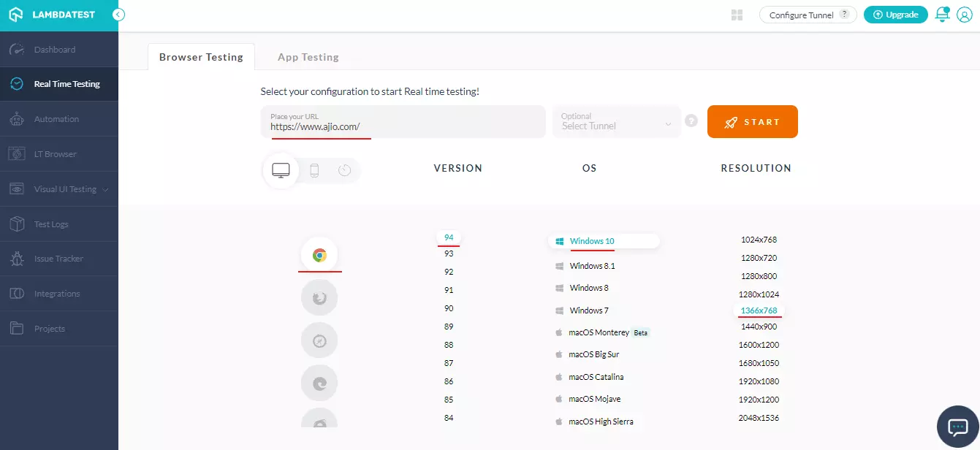Viewport: 980px width, 450px height.
Task: Pick the Edge browser icon
Action: (319, 384)
